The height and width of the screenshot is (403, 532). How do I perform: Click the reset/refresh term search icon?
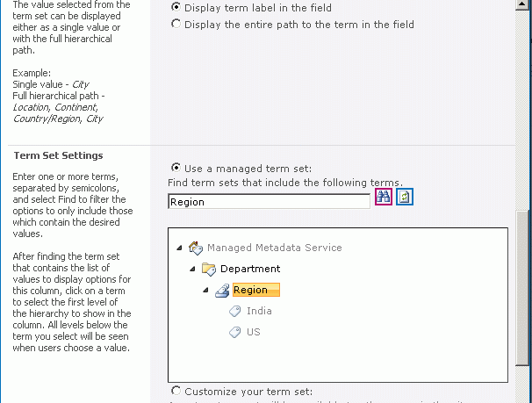(404, 198)
